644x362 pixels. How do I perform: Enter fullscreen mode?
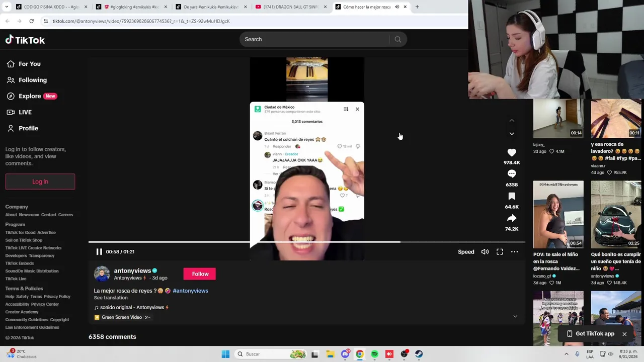click(x=500, y=252)
